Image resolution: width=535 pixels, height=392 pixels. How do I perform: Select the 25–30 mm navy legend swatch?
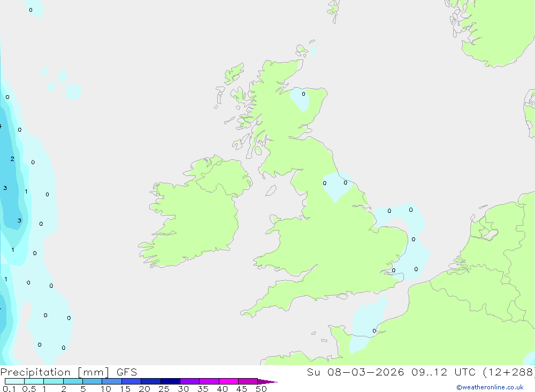click(170, 381)
